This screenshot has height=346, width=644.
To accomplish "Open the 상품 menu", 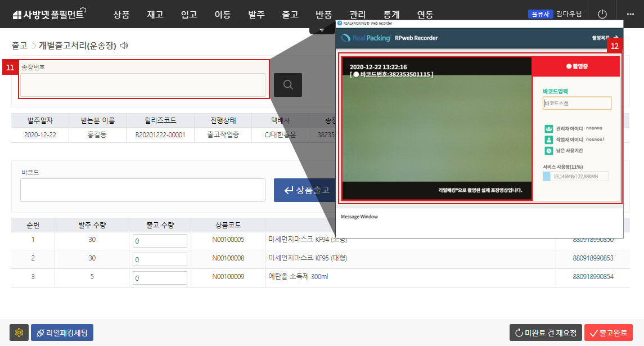I will pyautogui.click(x=121, y=15).
